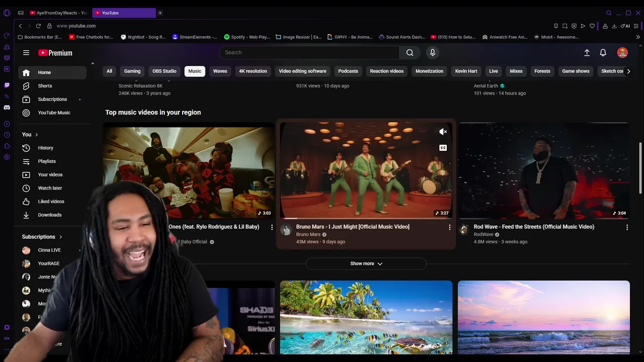
Task: Open Spotify Web Player bookmark
Action: coord(247,37)
